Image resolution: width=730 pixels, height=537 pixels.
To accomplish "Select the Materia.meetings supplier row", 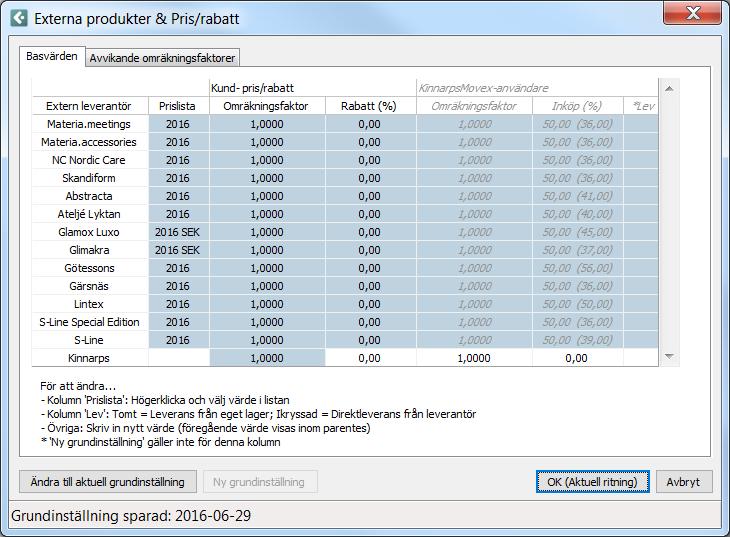I will click(89, 124).
